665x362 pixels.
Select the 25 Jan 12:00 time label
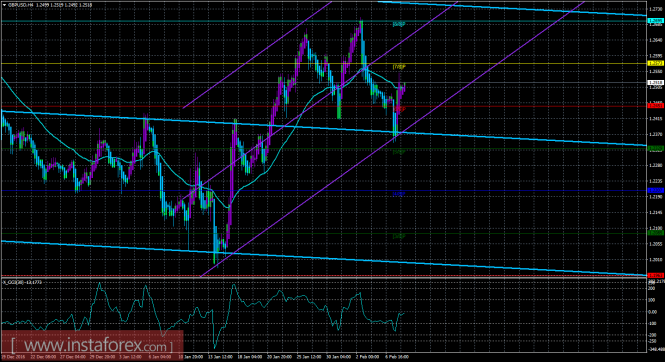click(x=309, y=357)
